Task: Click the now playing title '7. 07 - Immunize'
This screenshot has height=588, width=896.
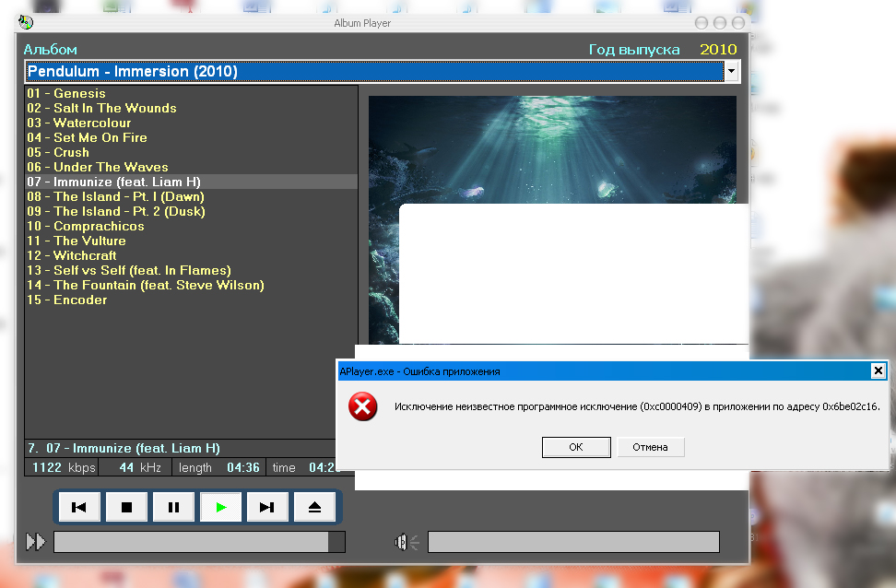Action: click(x=124, y=448)
